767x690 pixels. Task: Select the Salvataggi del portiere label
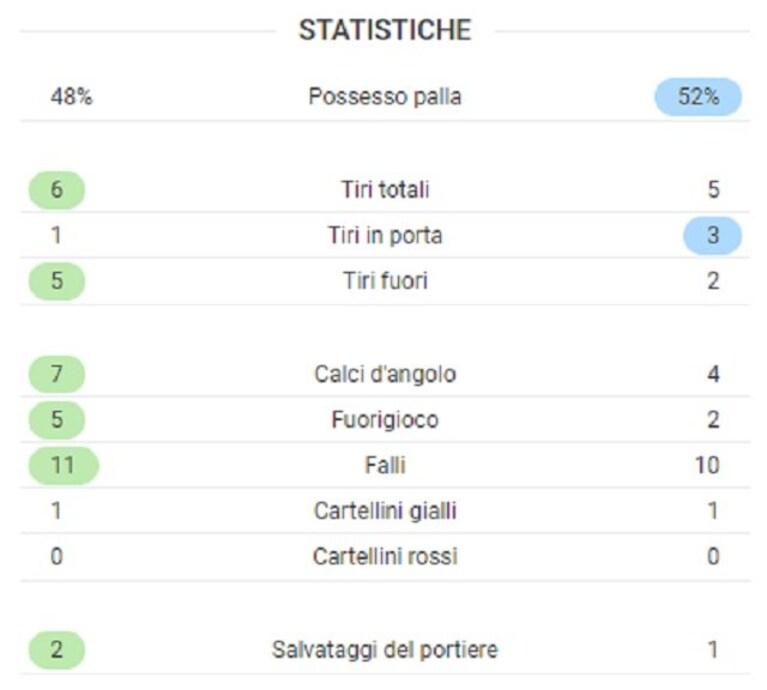[385, 650]
